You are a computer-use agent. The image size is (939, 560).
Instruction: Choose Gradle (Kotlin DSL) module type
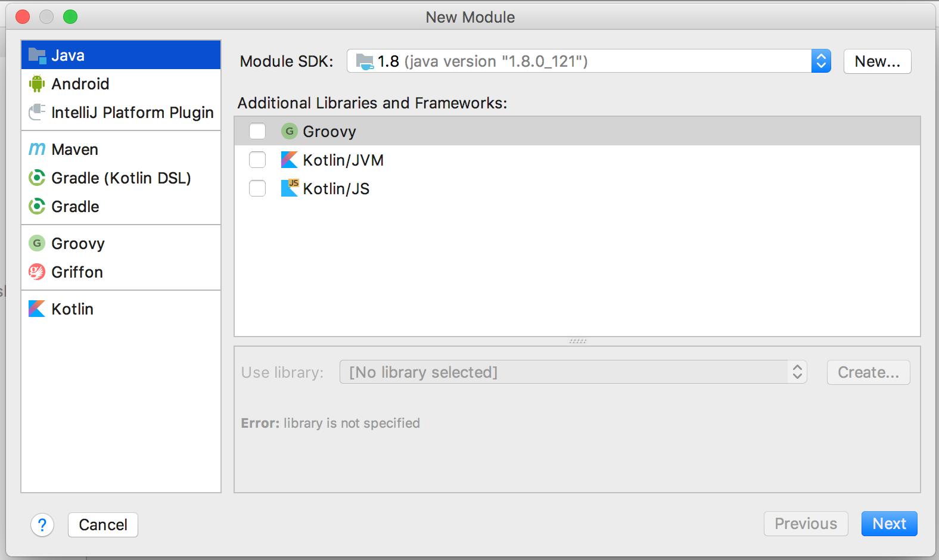point(121,178)
